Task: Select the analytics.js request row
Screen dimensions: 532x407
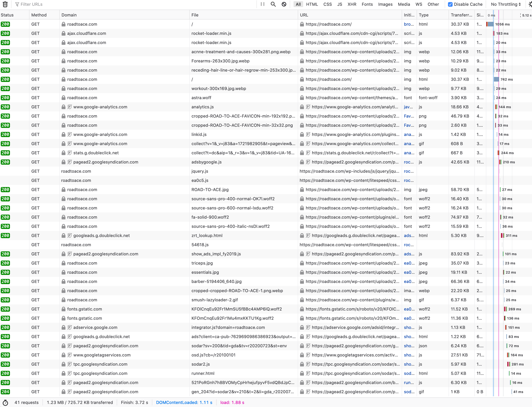Action: [x=266, y=107]
